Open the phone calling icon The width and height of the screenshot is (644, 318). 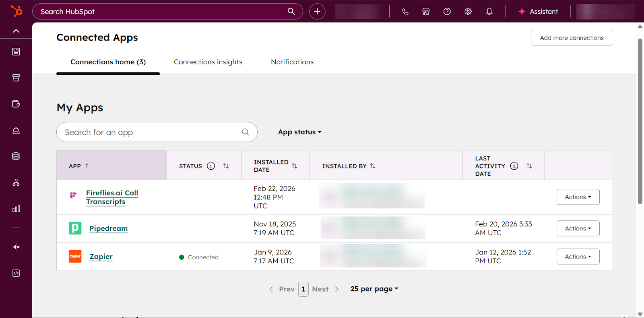[405, 11]
